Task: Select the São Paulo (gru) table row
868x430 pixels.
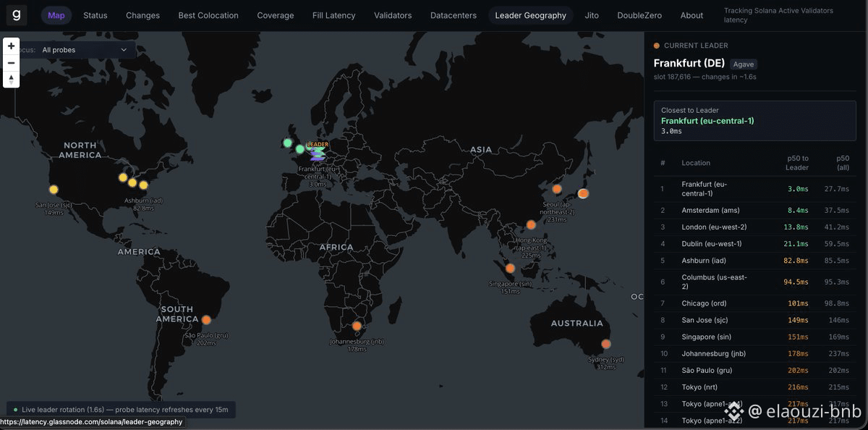Action: (x=754, y=371)
